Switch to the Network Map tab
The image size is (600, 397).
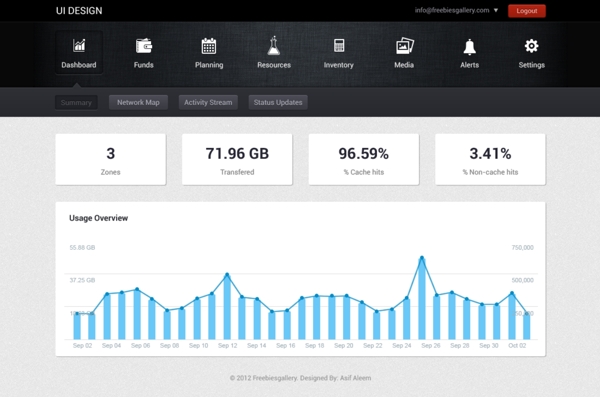click(x=138, y=102)
